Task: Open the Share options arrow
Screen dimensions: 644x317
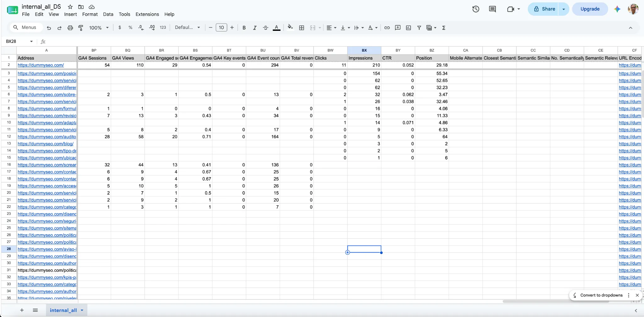Action: pyautogui.click(x=563, y=9)
